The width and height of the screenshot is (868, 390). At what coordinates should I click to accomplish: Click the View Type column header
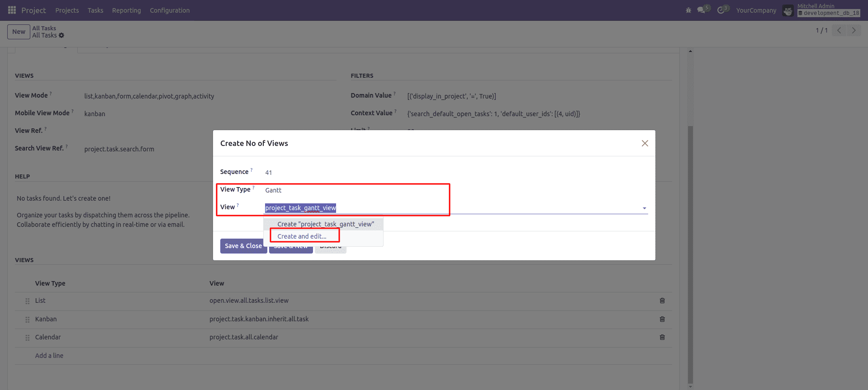pyautogui.click(x=50, y=283)
